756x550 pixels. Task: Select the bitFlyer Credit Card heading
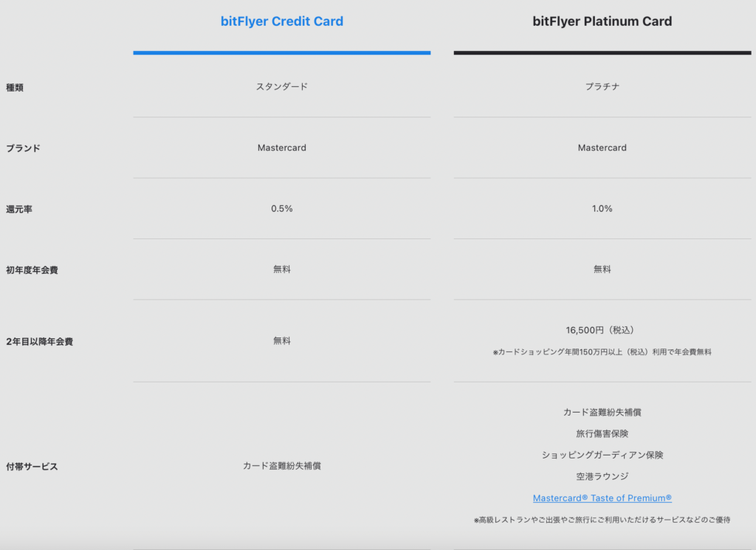click(x=282, y=21)
